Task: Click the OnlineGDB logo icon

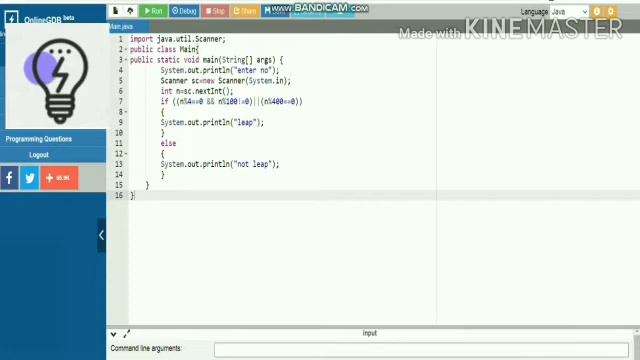Action: (x=11, y=18)
